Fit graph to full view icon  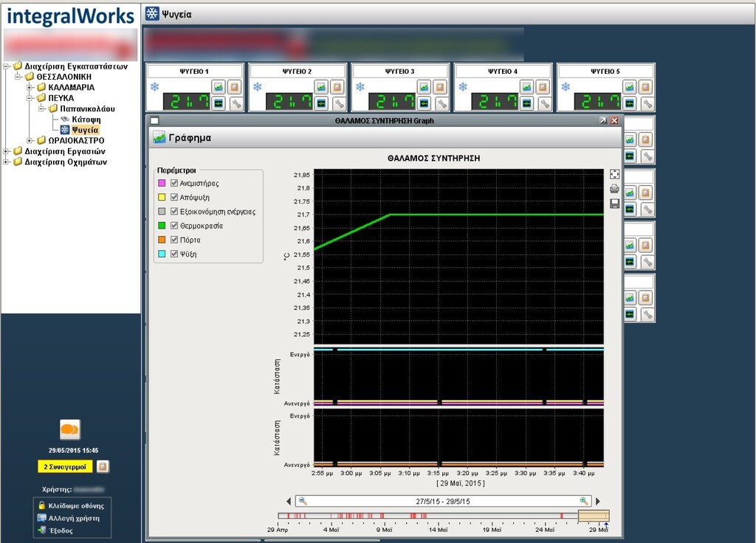[614, 174]
